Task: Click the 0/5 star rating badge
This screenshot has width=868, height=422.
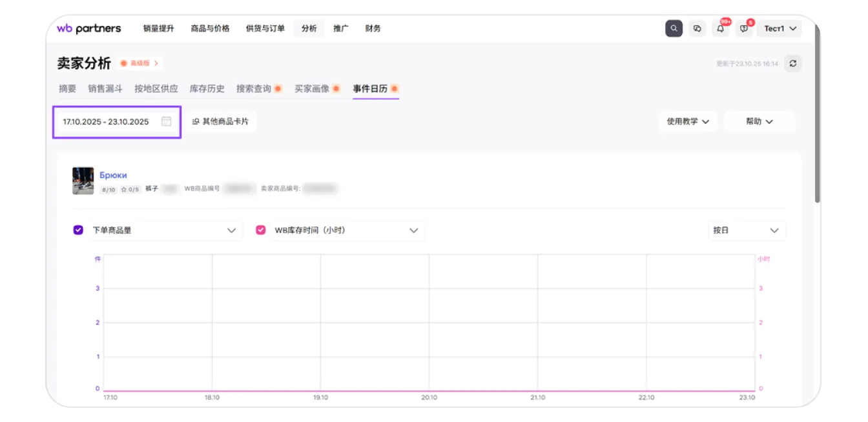Action: (x=130, y=190)
